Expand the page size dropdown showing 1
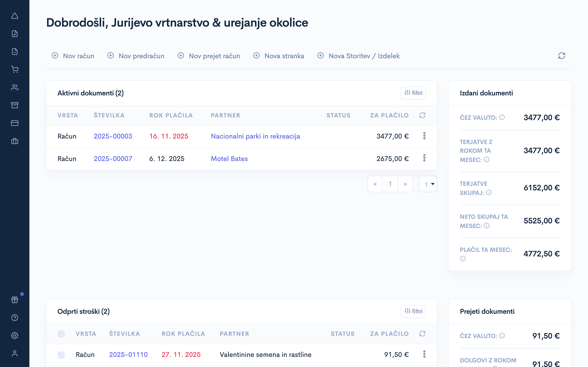The height and width of the screenshot is (367, 588). point(428,184)
